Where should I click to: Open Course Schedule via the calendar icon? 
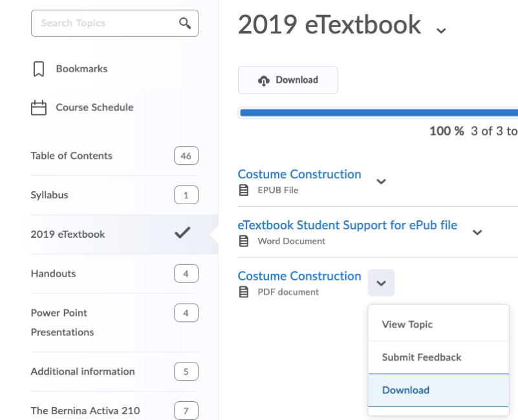(x=38, y=107)
